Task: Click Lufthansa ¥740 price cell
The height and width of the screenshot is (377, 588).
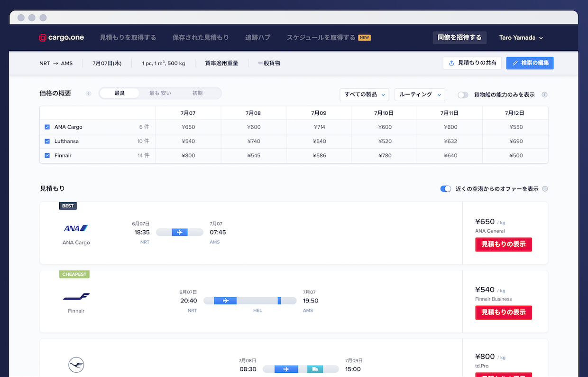Action: click(254, 141)
